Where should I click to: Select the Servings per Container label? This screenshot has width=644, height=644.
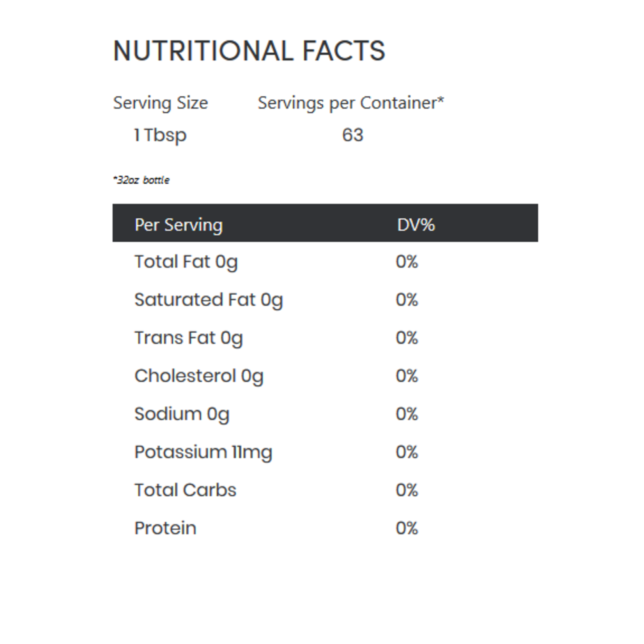click(x=350, y=103)
